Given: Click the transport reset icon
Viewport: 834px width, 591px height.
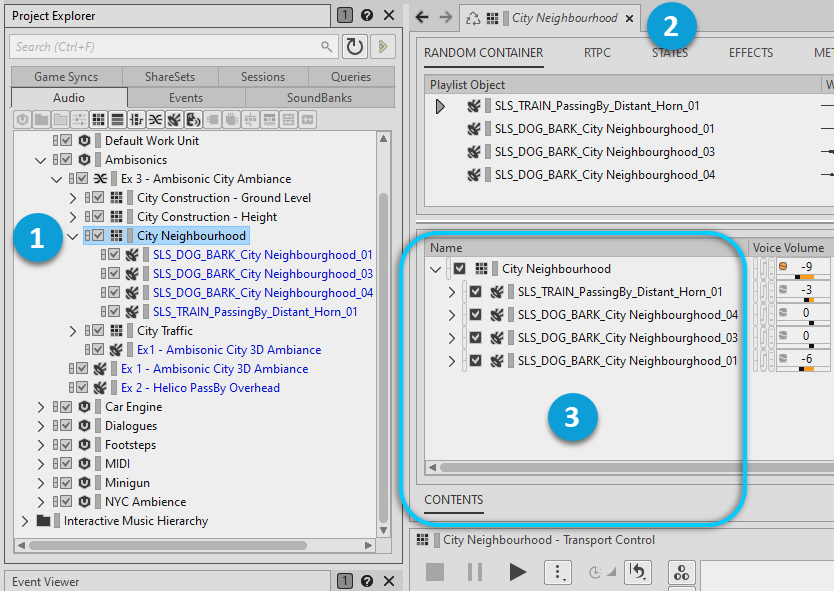Looking at the screenshot, I should pyautogui.click(x=636, y=572).
